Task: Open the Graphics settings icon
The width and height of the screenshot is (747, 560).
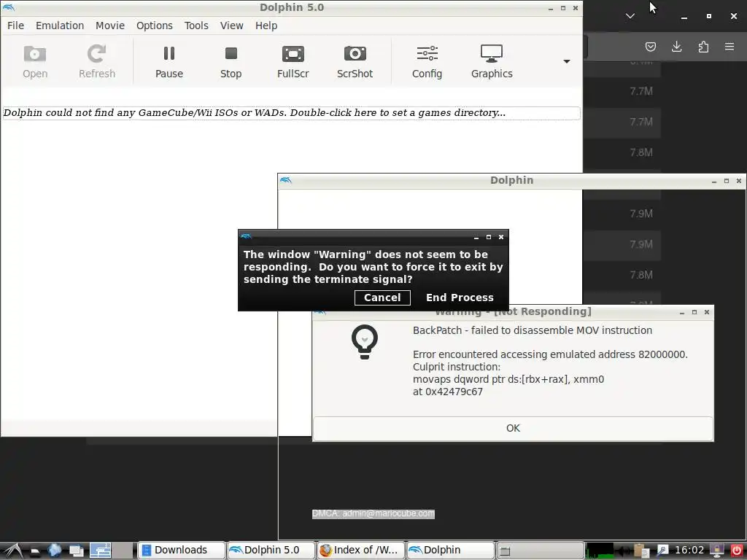Action: point(492,61)
